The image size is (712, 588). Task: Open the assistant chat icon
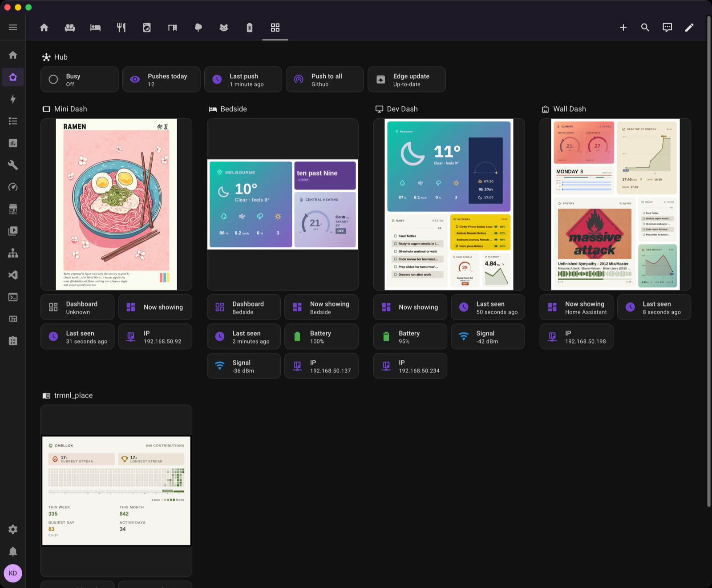[667, 28]
